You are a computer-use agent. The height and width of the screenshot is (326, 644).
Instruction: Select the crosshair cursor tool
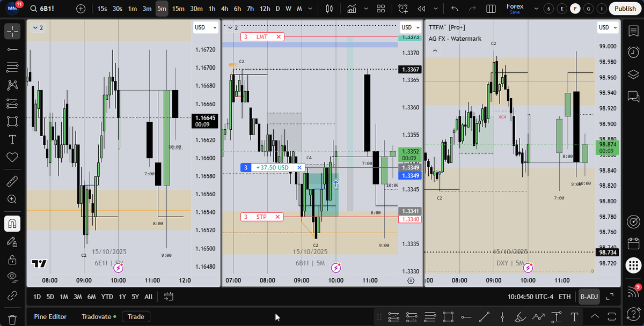point(12,31)
